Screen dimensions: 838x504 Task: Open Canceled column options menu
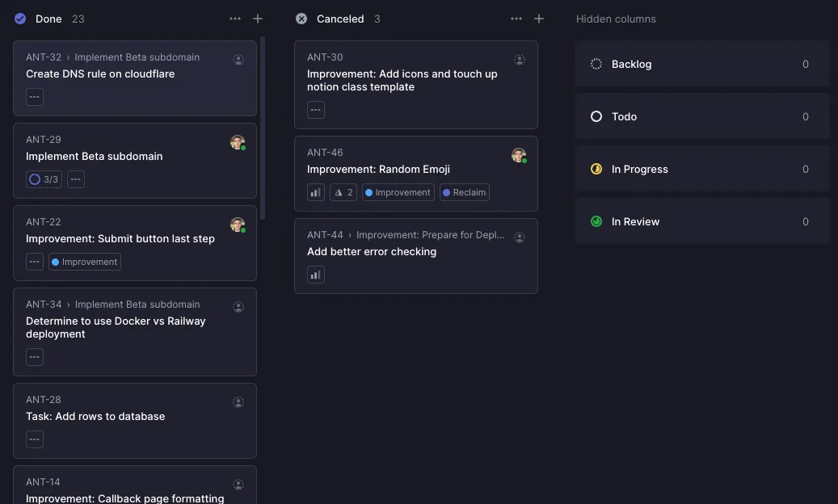pyautogui.click(x=516, y=19)
